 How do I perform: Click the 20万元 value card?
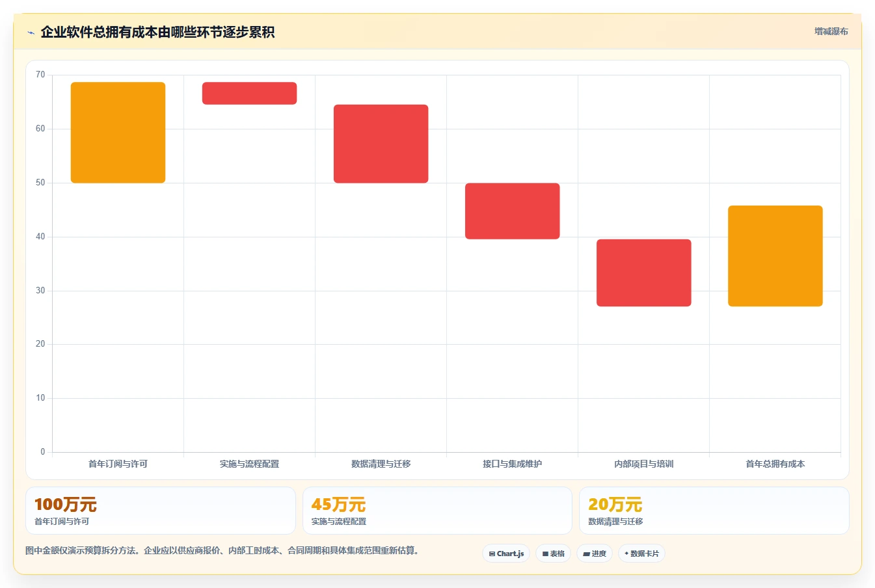(x=714, y=511)
